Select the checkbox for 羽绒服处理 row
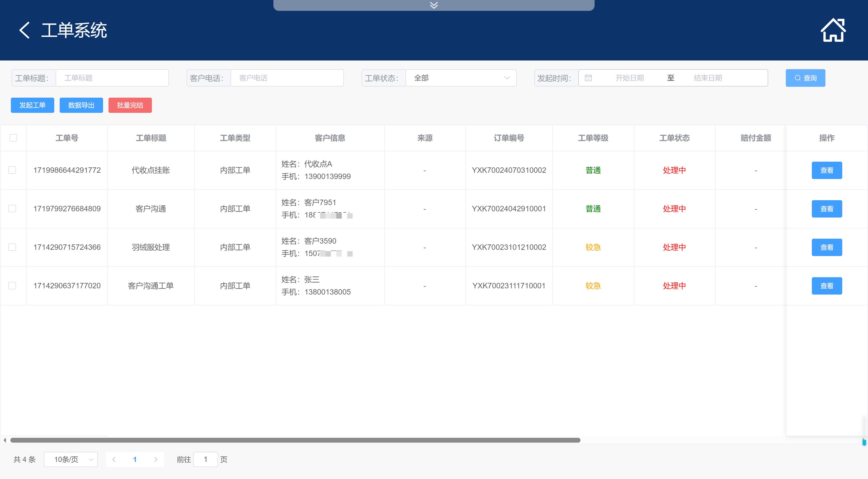The image size is (868, 479). [x=12, y=247]
